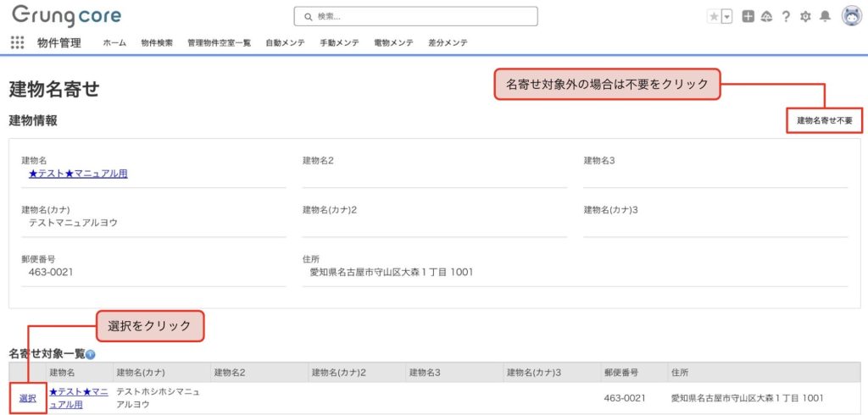This screenshot has width=868, height=415.
Task: Show notifications via the bell icon
Action: pyautogui.click(x=825, y=17)
